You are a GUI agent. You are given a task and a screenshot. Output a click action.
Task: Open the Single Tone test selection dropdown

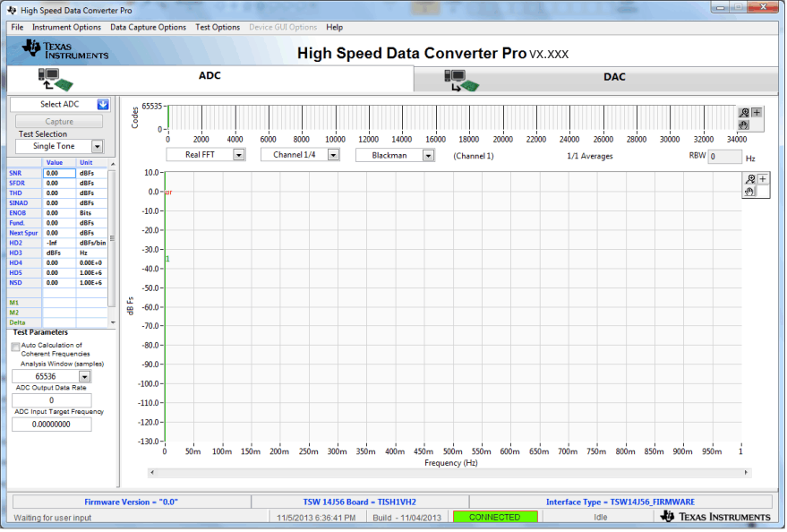pos(97,146)
